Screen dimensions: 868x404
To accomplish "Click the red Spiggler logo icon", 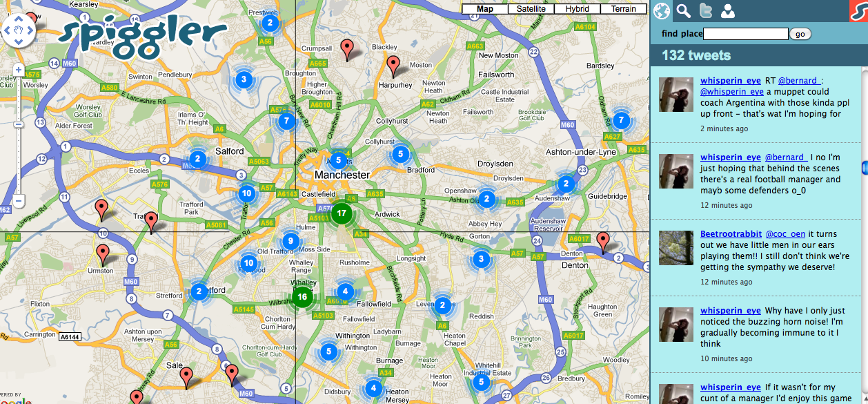I will (858, 10).
